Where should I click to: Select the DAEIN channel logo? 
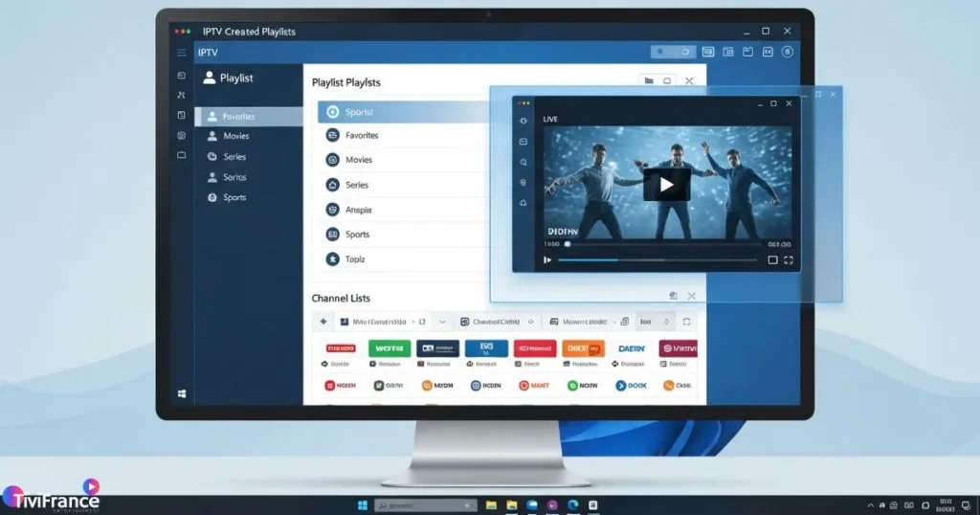pos(632,348)
